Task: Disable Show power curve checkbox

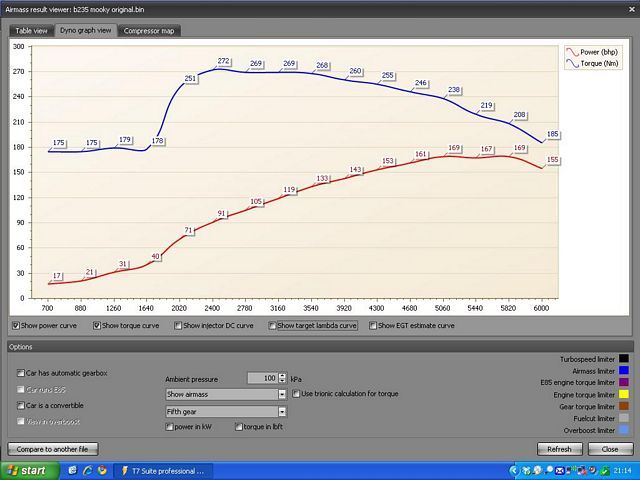Action: click(x=16, y=325)
